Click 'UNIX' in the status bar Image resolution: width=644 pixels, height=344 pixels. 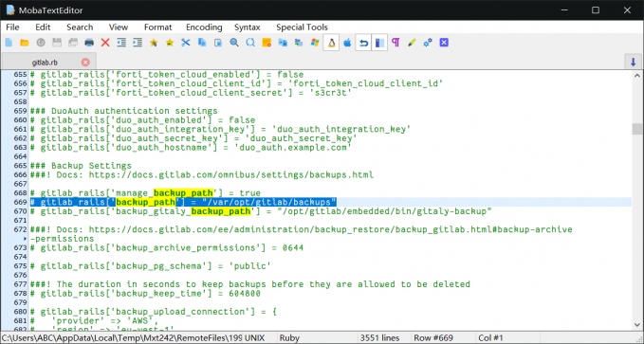pyautogui.click(x=254, y=338)
